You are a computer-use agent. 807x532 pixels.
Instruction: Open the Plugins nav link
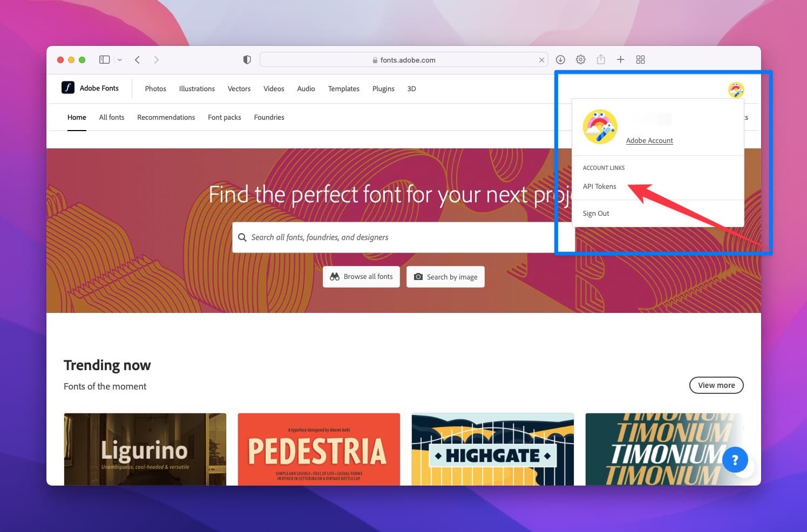click(383, 88)
